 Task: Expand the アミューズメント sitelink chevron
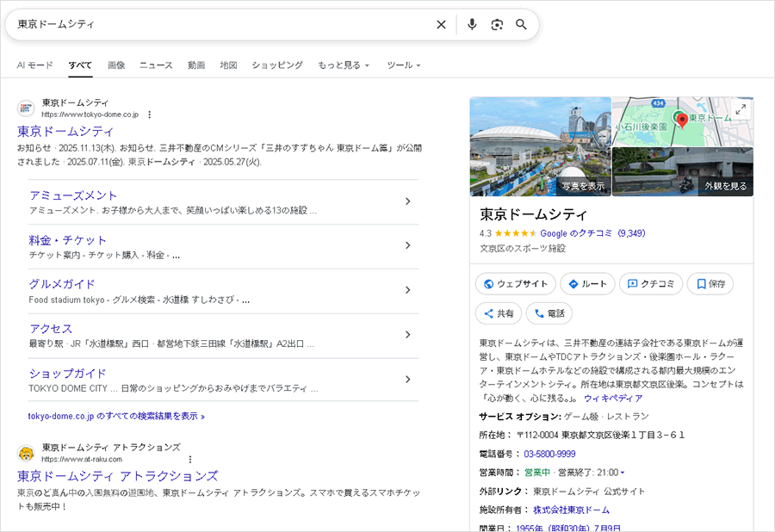coord(408,201)
